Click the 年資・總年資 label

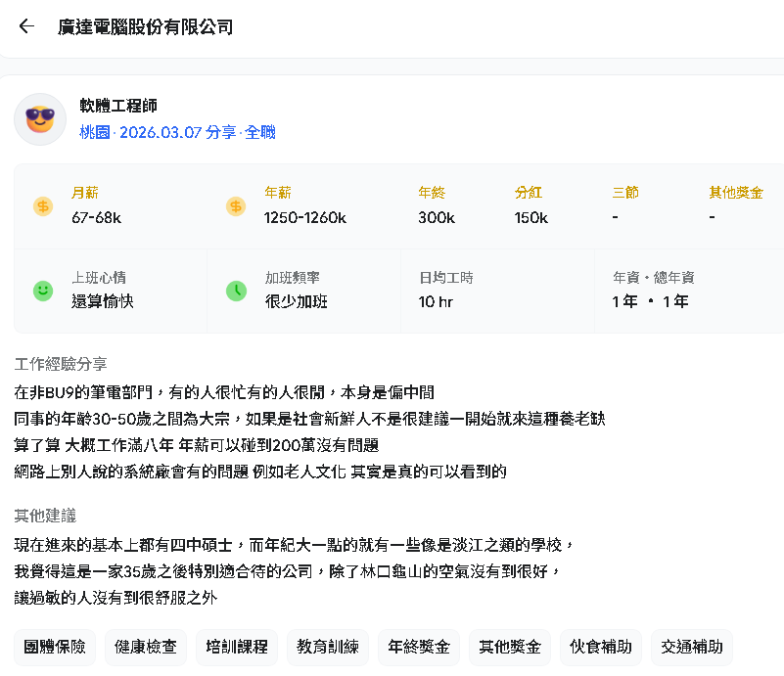pos(654,277)
